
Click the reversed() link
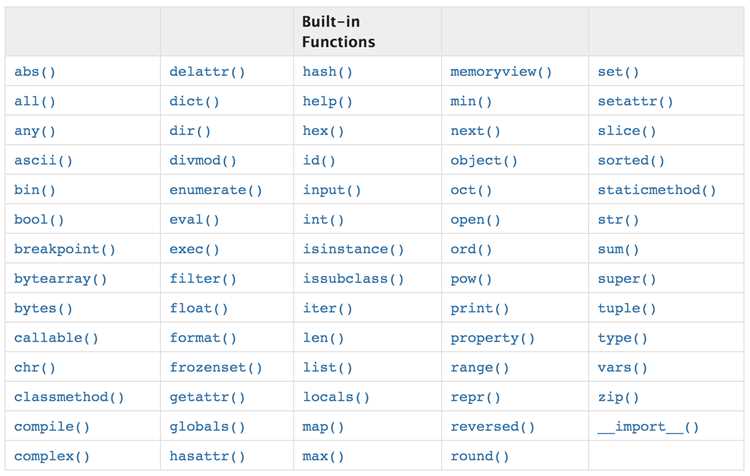tap(492, 427)
